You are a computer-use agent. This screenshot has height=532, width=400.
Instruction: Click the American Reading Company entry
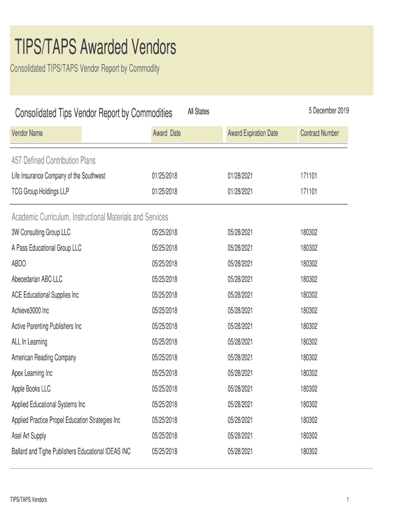click(x=44, y=357)
